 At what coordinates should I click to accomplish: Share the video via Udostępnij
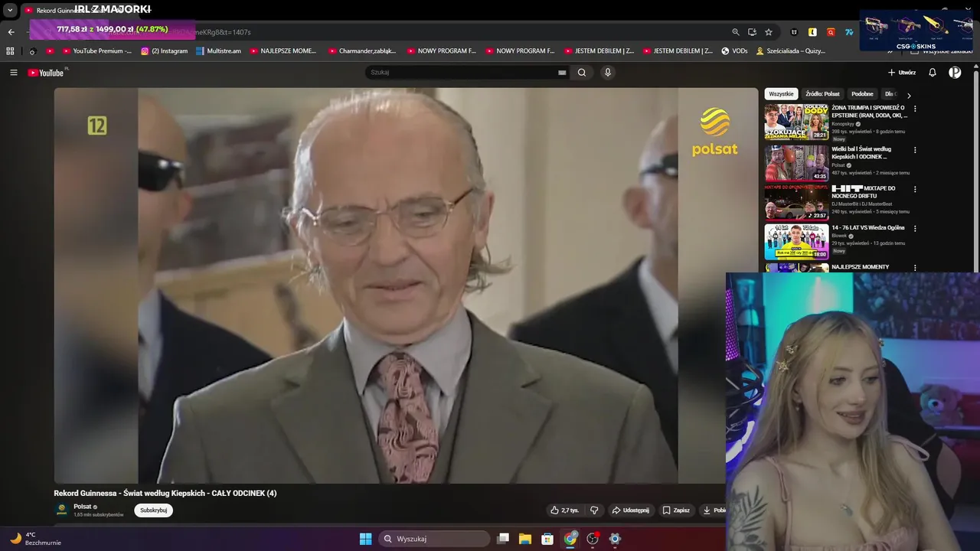click(631, 510)
